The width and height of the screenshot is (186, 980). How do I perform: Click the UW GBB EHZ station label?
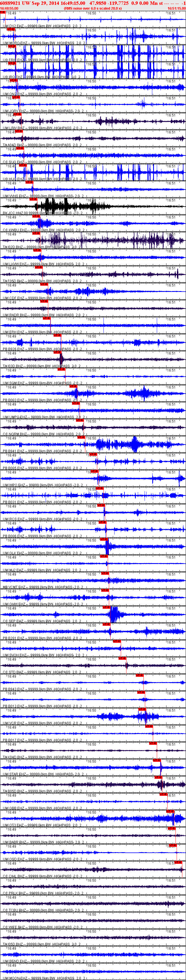click(x=42, y=809)
